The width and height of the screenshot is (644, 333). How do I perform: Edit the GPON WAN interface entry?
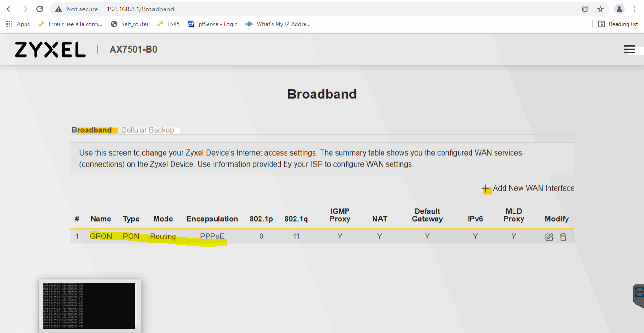pyautogui.click(x=549, y=237)
